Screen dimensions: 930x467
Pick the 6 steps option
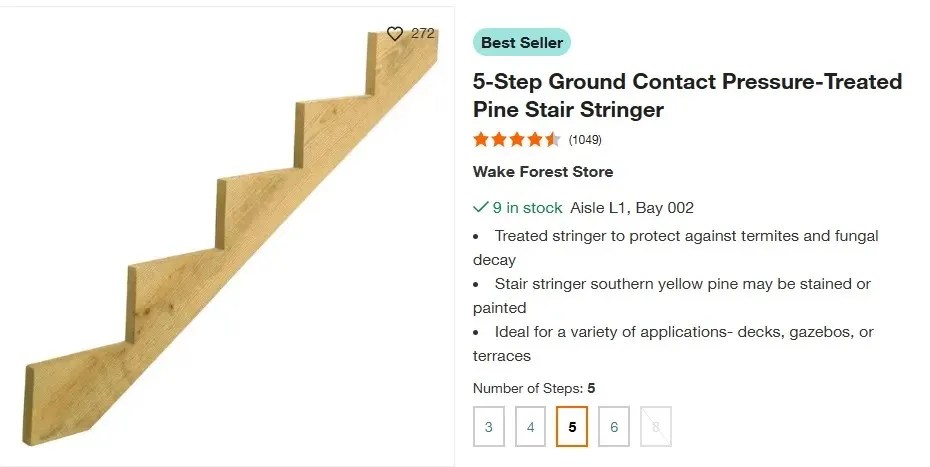pos(614,427)
